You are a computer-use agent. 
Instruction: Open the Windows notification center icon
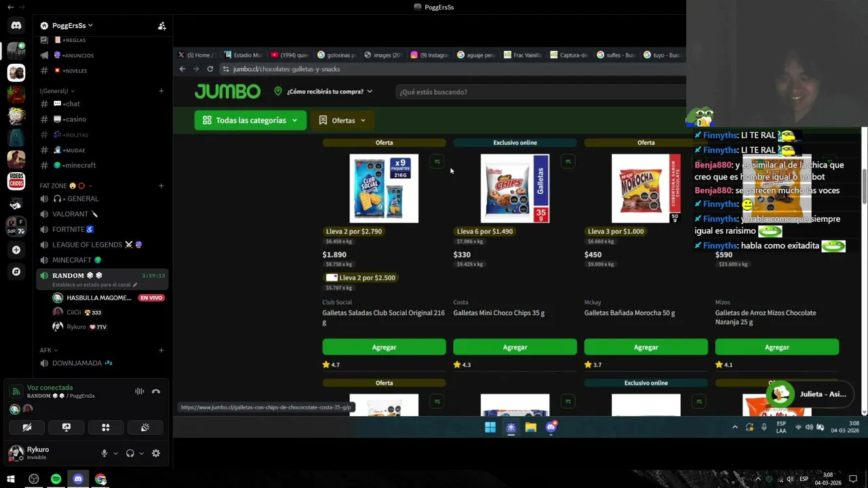[x=853, y=479]
